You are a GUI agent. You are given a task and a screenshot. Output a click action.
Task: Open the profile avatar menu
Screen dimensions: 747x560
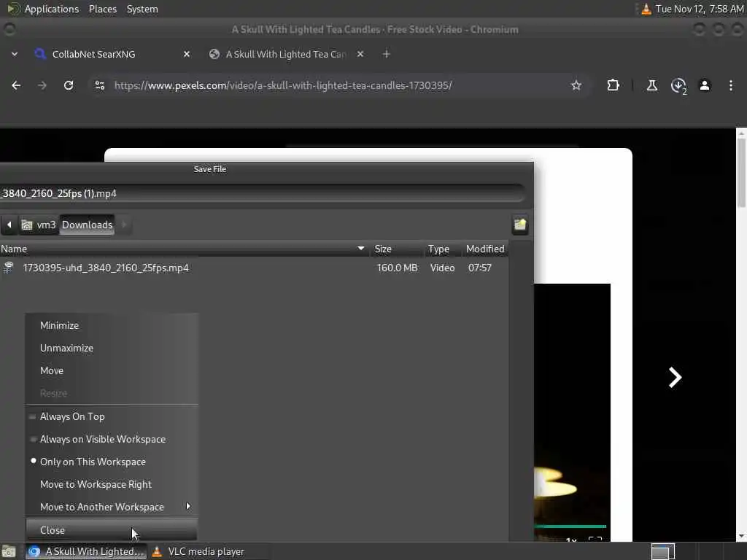[705, 85]
